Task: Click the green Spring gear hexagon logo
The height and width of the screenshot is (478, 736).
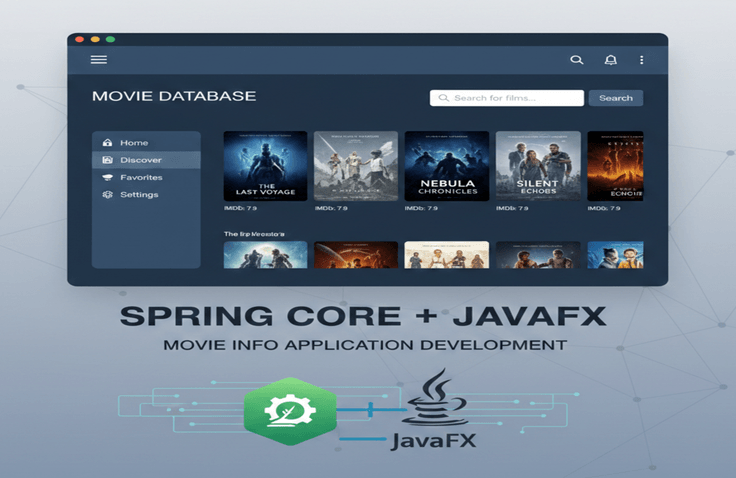Action: (x=290, y=411)
